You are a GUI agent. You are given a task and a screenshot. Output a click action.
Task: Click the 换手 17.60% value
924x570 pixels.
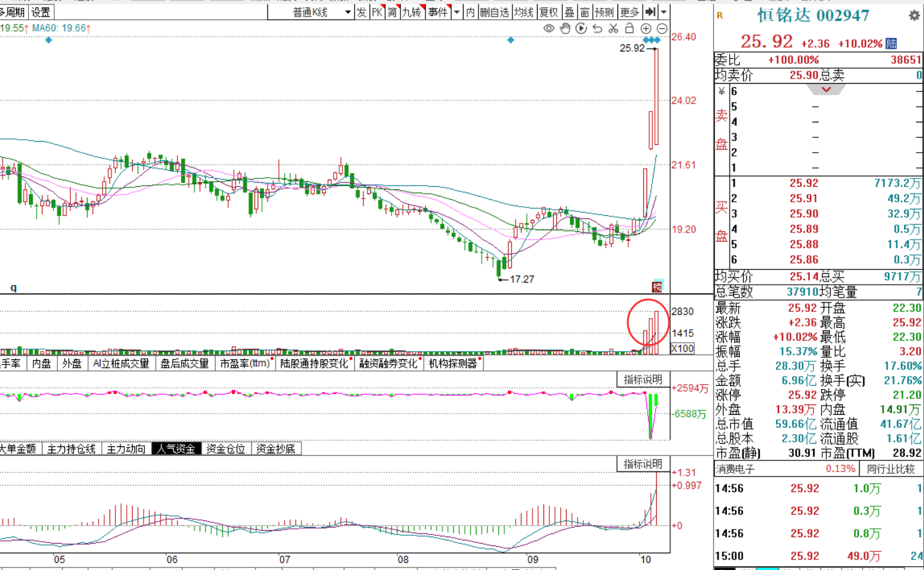coord(902,366)
